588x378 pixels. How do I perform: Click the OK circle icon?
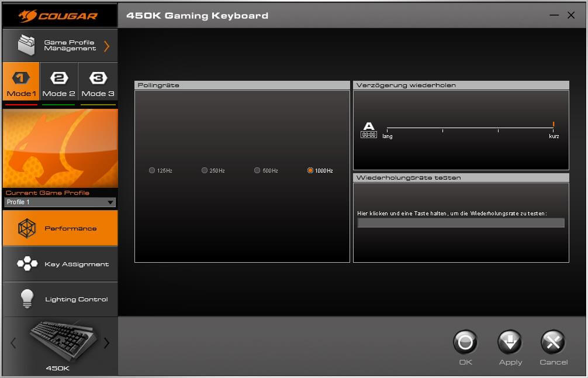(x=465, y=342)
